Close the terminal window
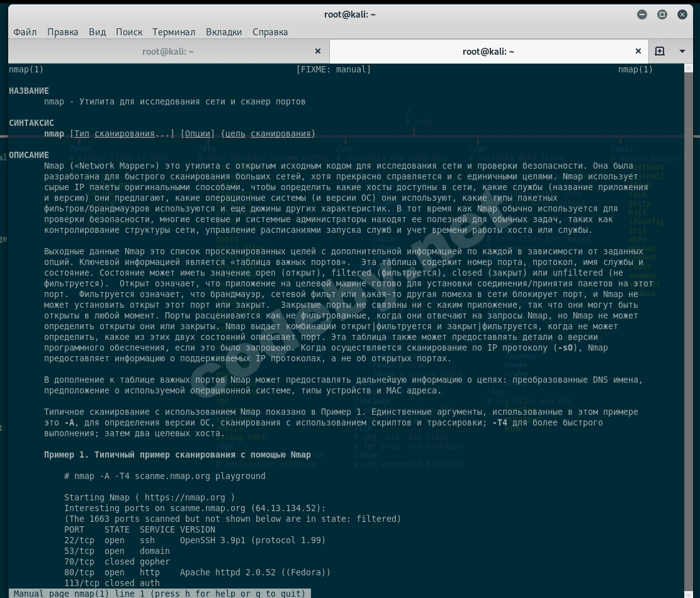The width and height of the screenshot is (700, 598). click(682, 14)
